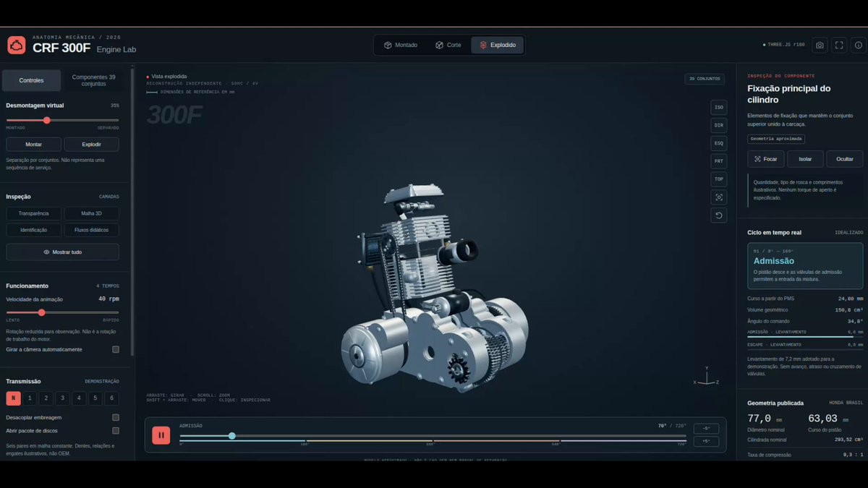Click Focar on the component
The height and width of the screenshot is (488, 868).
[765, 159]
